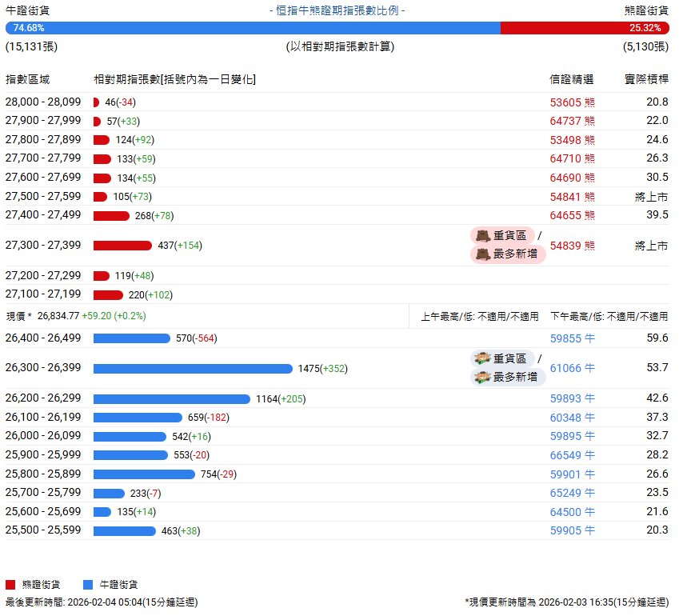Click the value 570(-564)
The height and width of the screenshot is (616, 679).
pos(196,338)
